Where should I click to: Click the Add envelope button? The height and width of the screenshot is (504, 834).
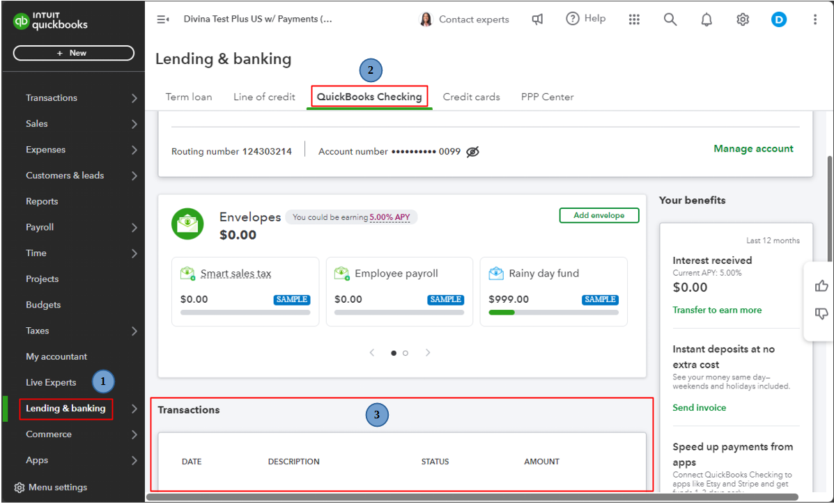(x=600, y=216)
